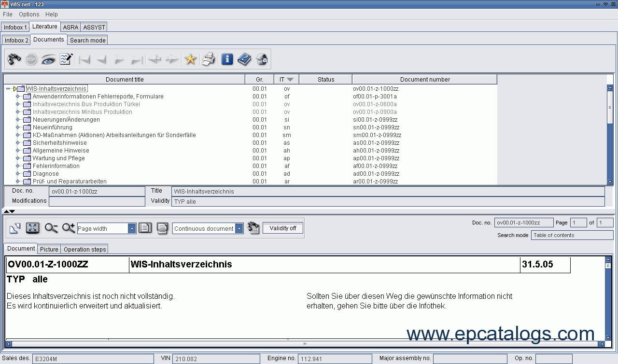Sort by the Document number column header
618x364 pixels.
tap(425, 79)
